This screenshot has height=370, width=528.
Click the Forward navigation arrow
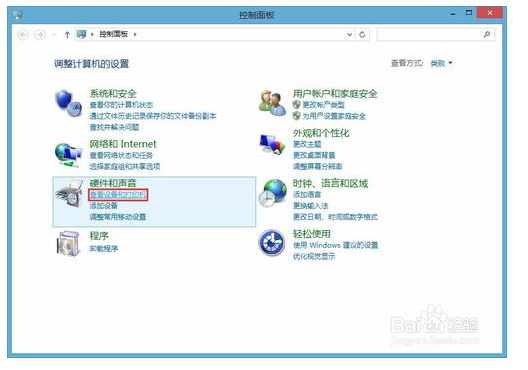40,35
